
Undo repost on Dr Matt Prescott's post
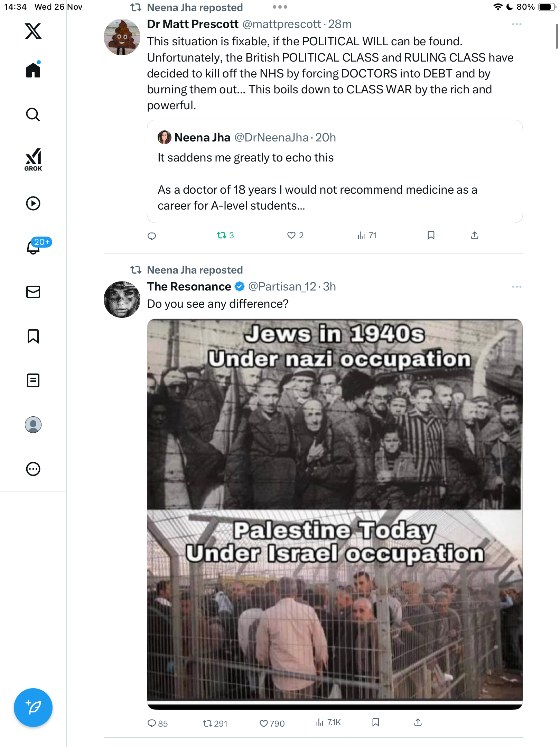tap(222, 236)
